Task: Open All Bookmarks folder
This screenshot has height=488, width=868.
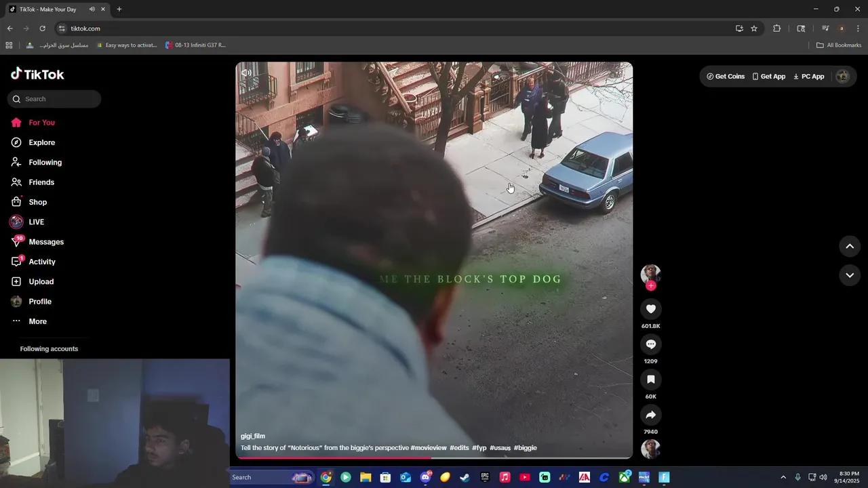Action: click(839, 45)
